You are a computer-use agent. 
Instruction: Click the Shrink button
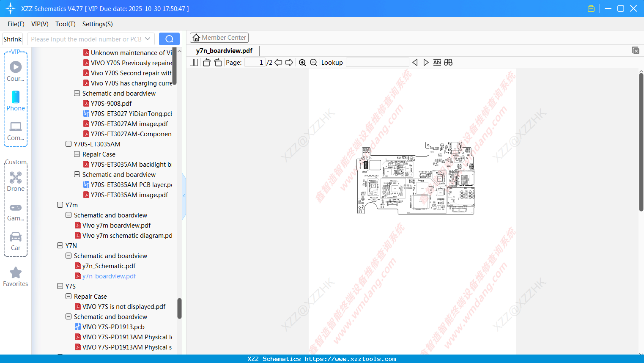(13, 39)
